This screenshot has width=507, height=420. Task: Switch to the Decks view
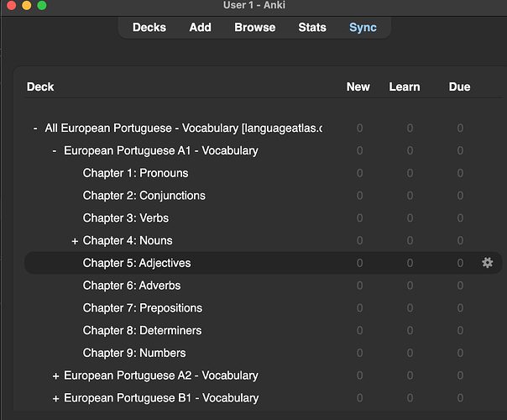(149, 28)
